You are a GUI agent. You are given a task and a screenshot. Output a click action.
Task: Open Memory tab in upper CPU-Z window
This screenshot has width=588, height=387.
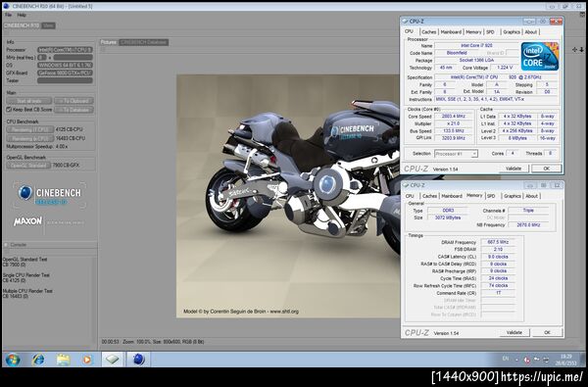click(x=473, y=32)
